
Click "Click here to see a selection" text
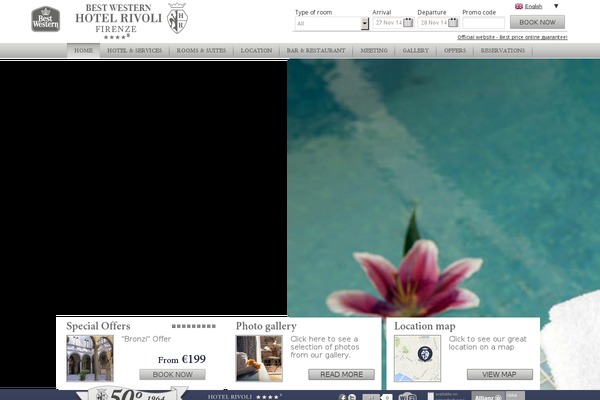(x=324, y=347)
